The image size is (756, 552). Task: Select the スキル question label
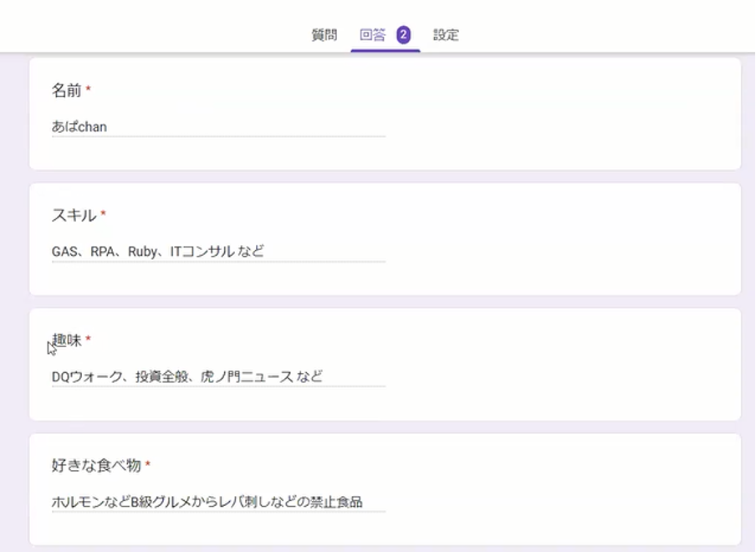pyautogui.click(x=74, y=215)
